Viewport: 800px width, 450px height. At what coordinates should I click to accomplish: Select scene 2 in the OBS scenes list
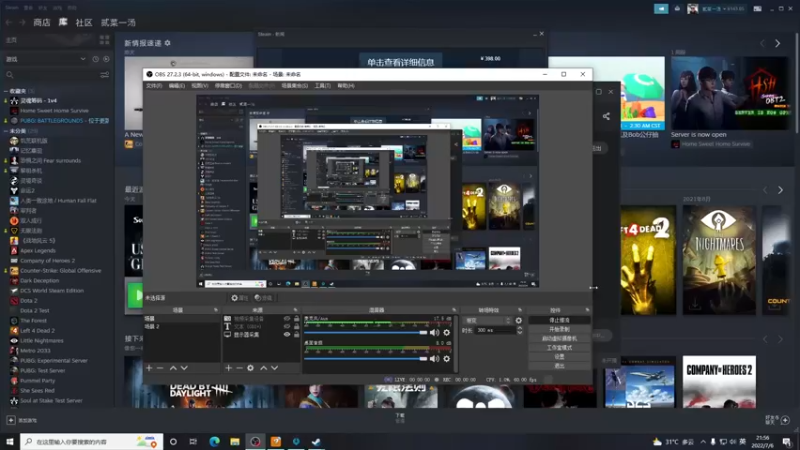click(182, 327)
